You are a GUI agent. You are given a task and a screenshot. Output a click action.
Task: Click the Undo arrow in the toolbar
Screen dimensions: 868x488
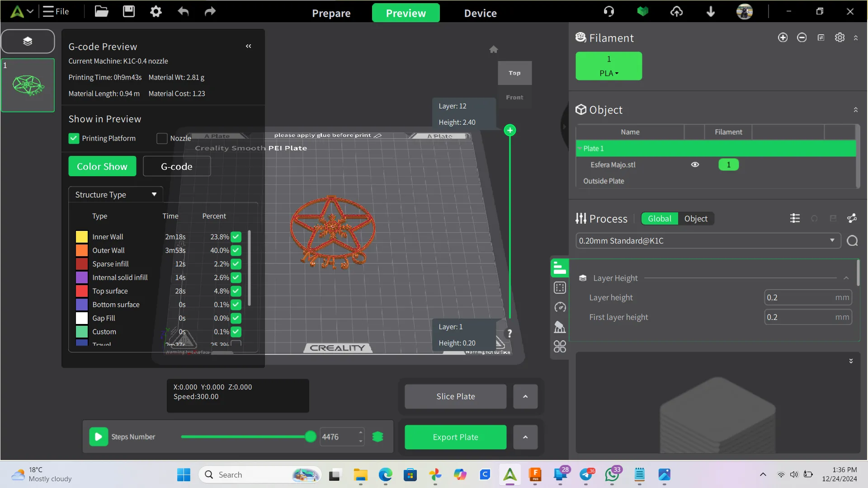(183, 11)
